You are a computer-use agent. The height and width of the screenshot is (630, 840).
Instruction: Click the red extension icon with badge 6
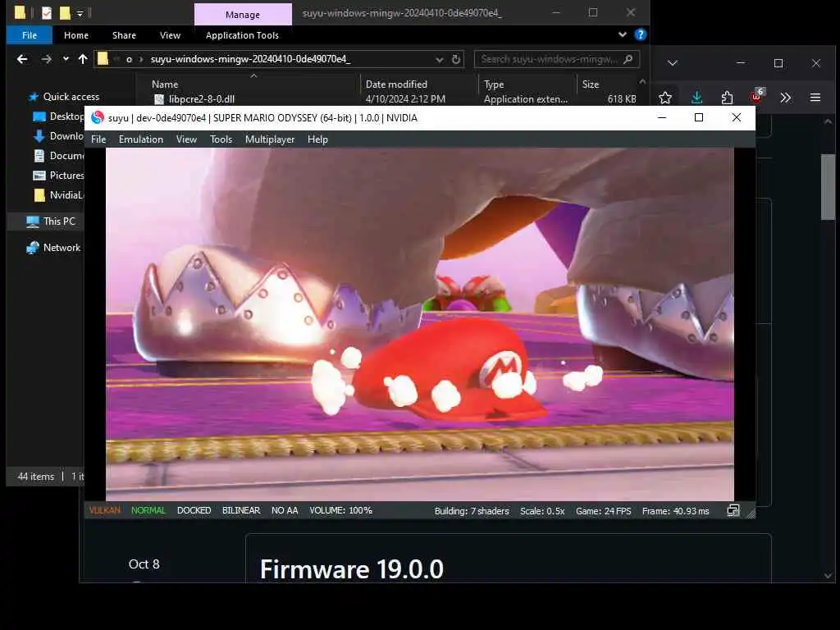click(x=756, y=97)
